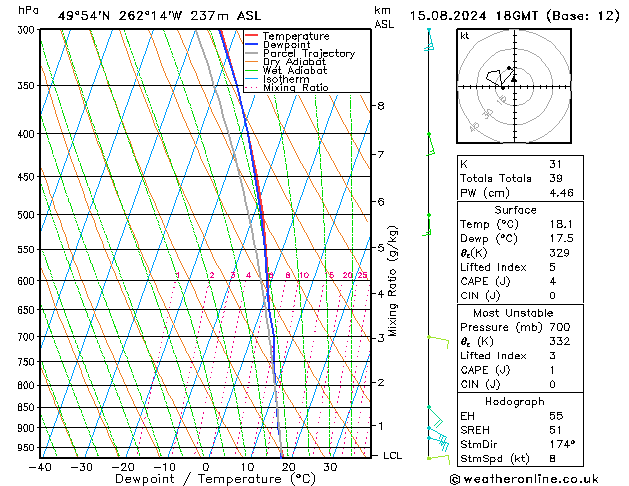Viewport: 629px width, 486px height.
Task: Click the 'Dewpoint / Temperature (°C)' axis label
Action: 215,479
